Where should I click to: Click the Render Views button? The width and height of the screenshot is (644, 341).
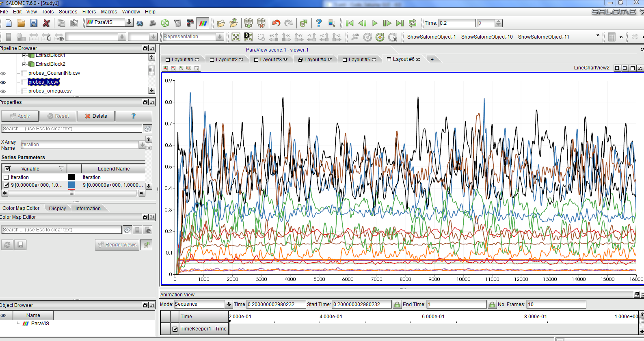coord(117,245)
